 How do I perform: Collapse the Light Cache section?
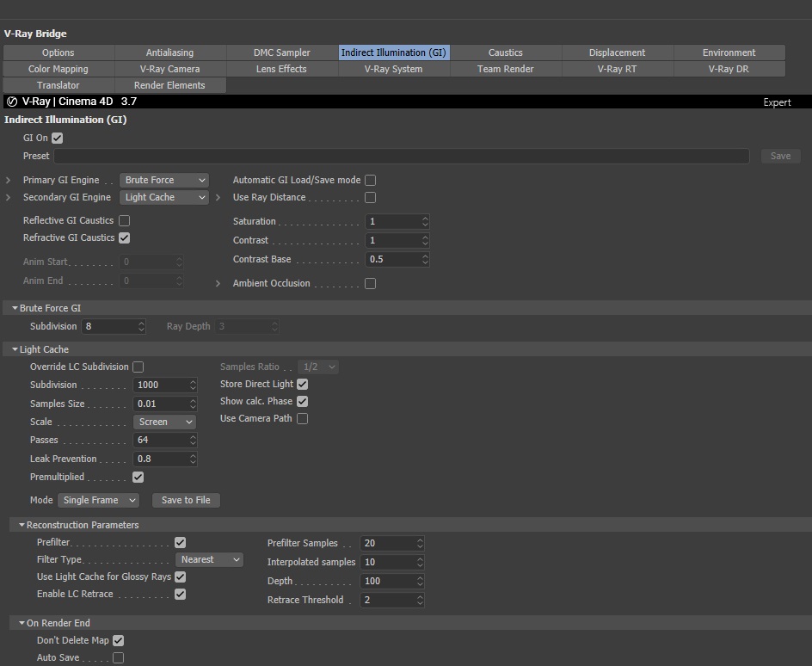pos(15,349)
